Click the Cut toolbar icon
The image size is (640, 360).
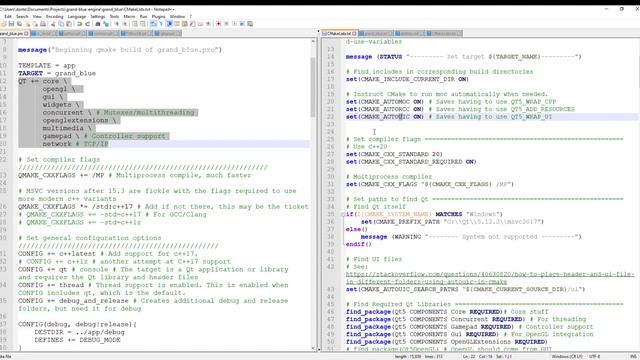(53, 24)
